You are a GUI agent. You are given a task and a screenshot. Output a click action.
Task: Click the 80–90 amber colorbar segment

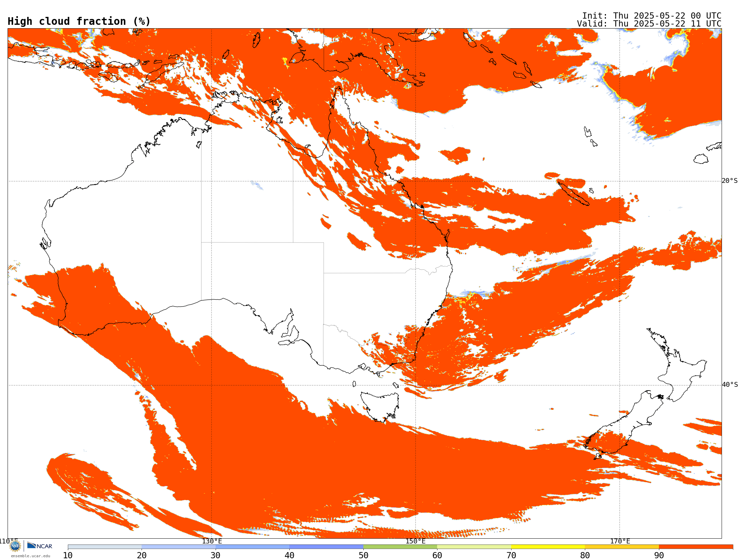click(622, 547)
